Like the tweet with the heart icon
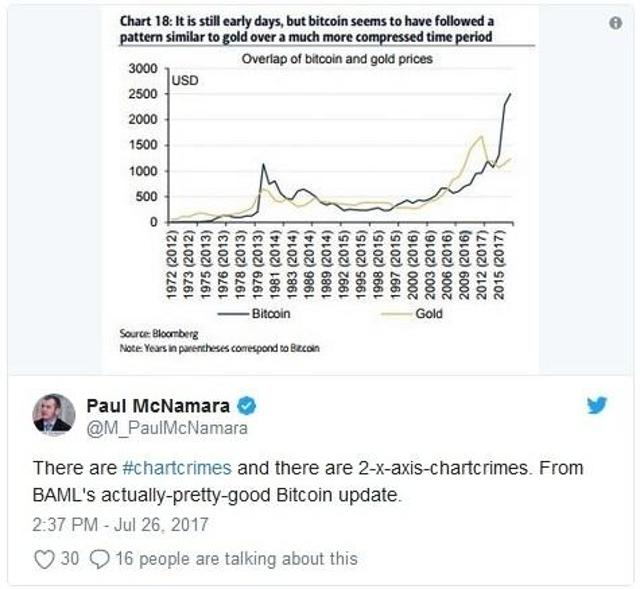The image size is (640, 589). (x=44, y=559)
